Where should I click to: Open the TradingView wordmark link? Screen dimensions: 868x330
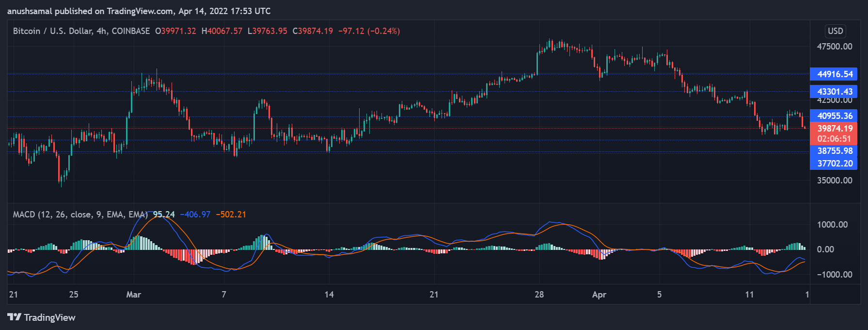point(49,317)
